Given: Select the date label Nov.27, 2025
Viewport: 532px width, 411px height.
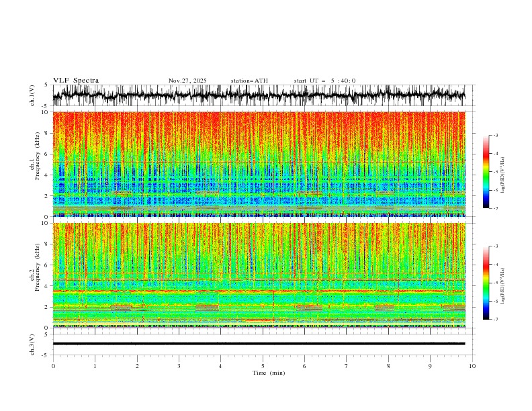Looking at the screenshot, I should [187, 81].
